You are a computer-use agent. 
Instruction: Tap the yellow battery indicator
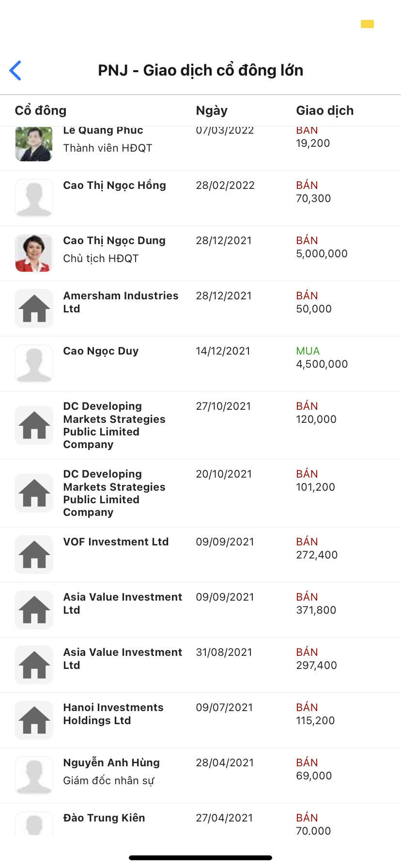pyautogui.click(x=367, y=24)
